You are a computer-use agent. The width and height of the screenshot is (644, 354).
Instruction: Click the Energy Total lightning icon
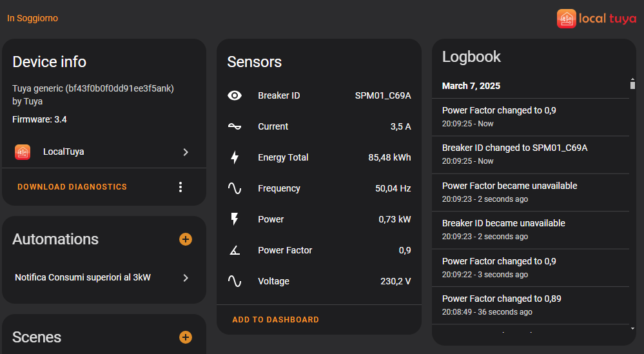coord(235,157)
